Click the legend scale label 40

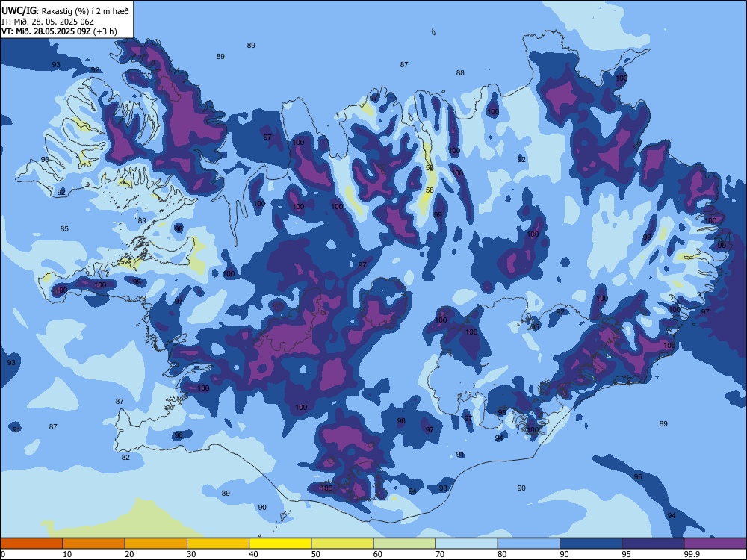click(x=254, y=554)
